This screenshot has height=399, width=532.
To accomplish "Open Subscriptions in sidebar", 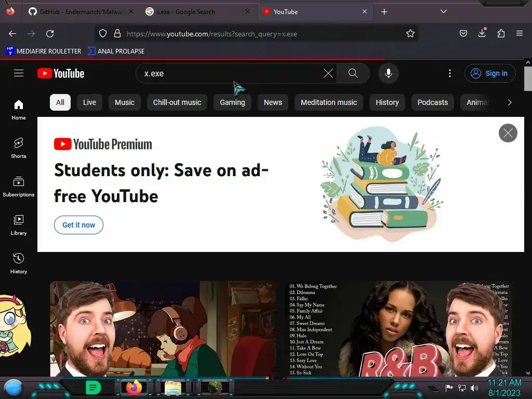I will click(19, 187).
